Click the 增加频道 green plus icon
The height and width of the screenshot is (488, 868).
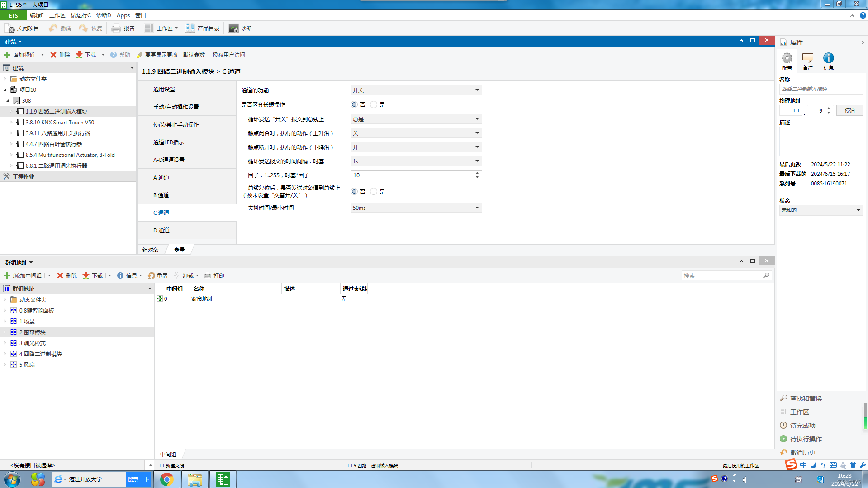(x=7, y=55)
